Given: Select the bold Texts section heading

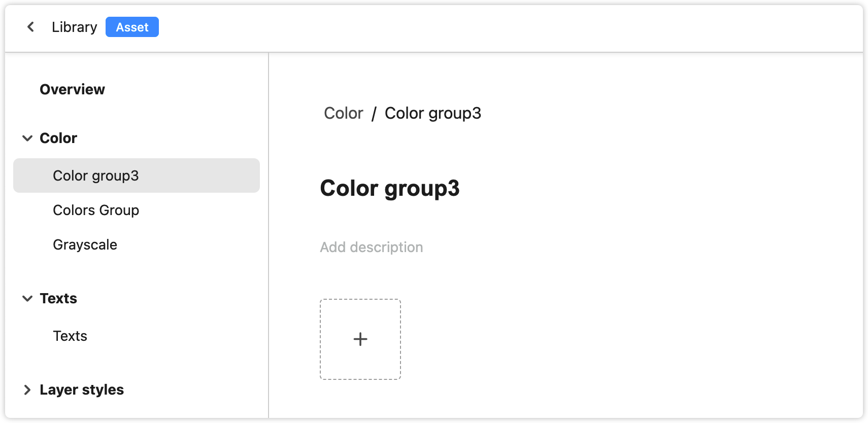Looking at the screenshot, I should 58,298.
